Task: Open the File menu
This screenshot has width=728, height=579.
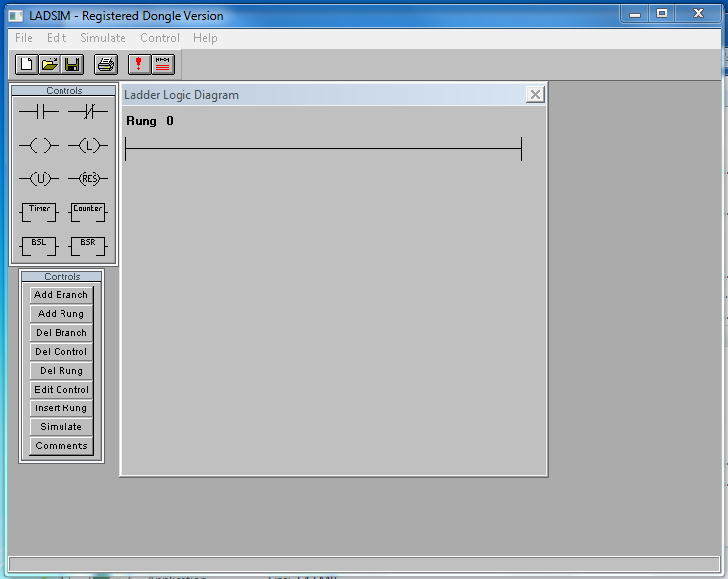Action: [24, 38]
